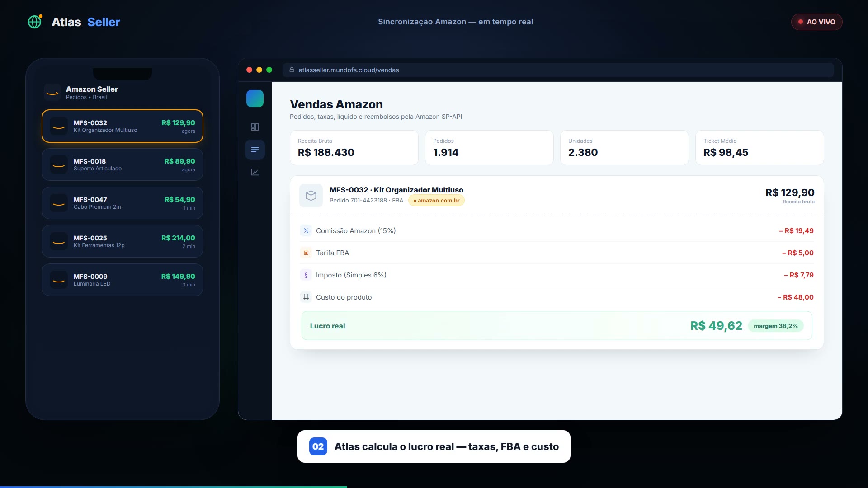
Task: Click the R$ 54,90 price on phone
Action: [x=180, y=200]
